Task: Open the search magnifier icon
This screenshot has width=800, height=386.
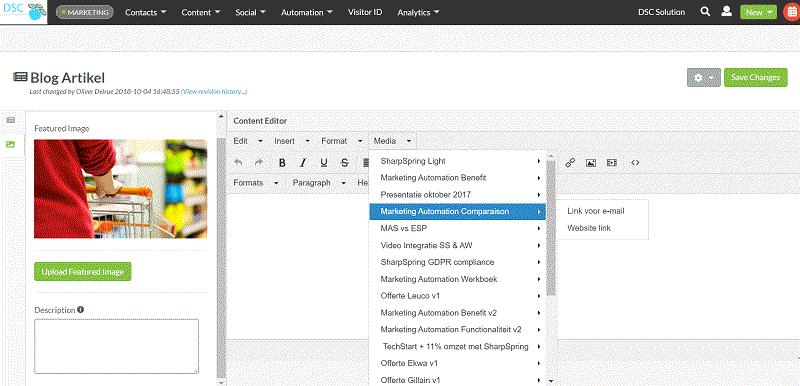Action: (x=705, y=12)
